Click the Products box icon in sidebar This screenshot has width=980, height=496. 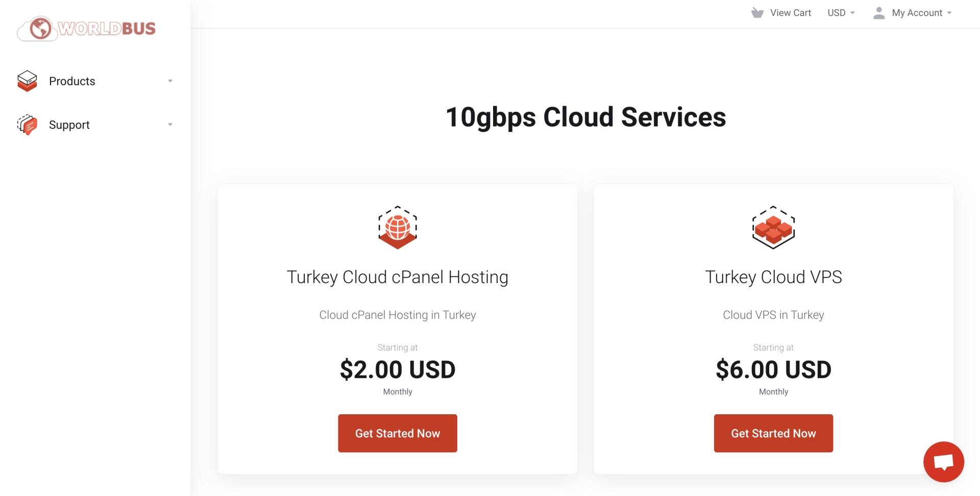27,81
